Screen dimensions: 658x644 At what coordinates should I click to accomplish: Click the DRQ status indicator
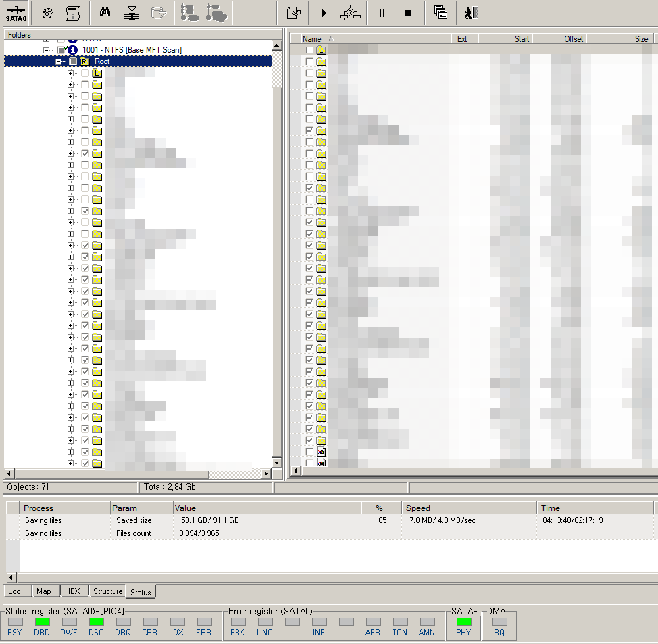coord(124,622)
